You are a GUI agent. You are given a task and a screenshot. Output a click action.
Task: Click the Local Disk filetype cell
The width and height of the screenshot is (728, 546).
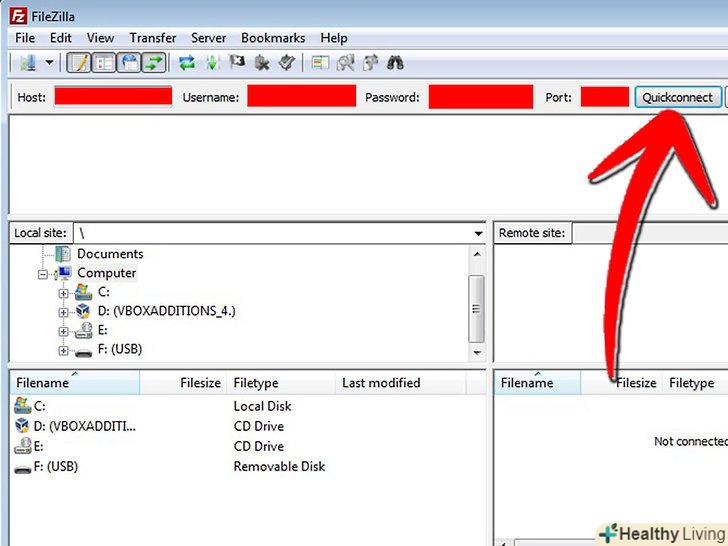point(262,406)
